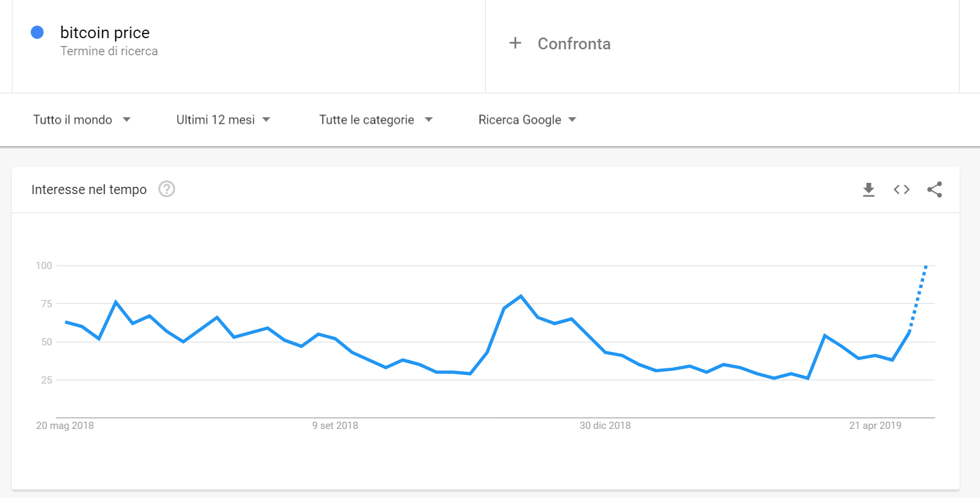Click the Termine di ricerca subtitle

pos(109,51)
